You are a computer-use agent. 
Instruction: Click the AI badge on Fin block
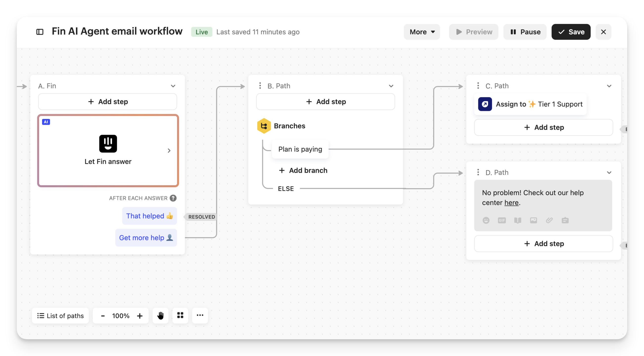click(46, 122)
